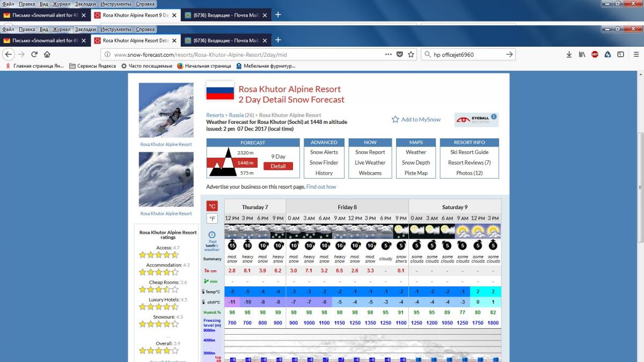This screenshot has width=644, height=362.
Task: Open Сервисы Яндекса bookmarks folder
Action: click(92, 66)
